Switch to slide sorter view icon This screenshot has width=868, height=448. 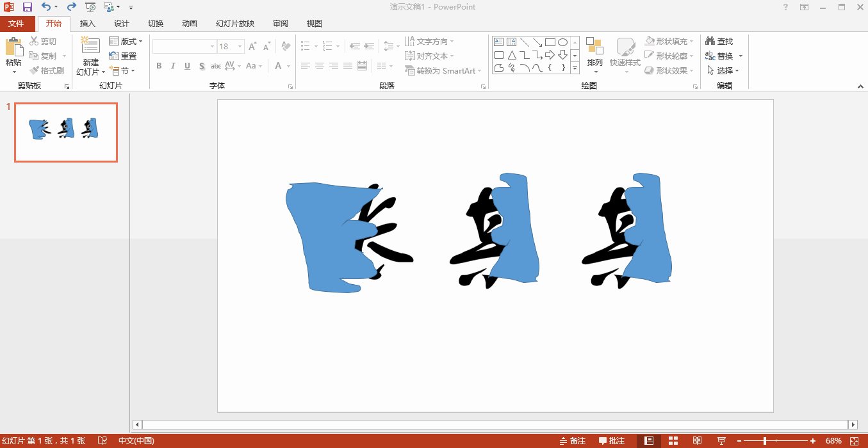(673, 441)
